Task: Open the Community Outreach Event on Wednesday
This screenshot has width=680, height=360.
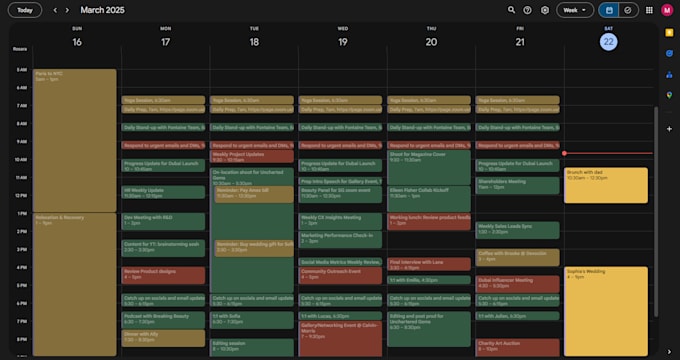Action: [x=340, y=275]
